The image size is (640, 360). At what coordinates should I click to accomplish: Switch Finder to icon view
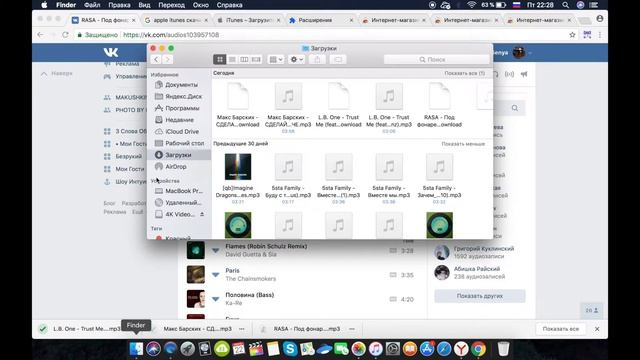pyautogui.click(x=220, y=60)
